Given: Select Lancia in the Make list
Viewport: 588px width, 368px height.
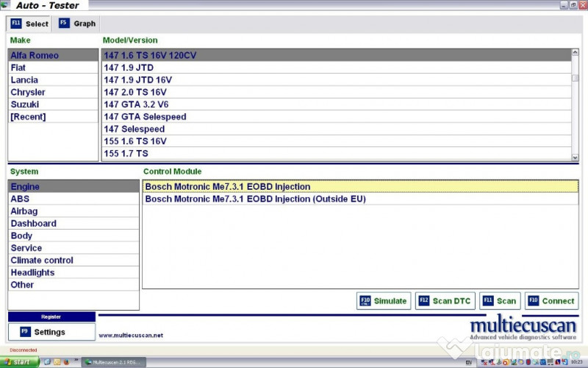Looking at the screenshot, I should 53,80.
